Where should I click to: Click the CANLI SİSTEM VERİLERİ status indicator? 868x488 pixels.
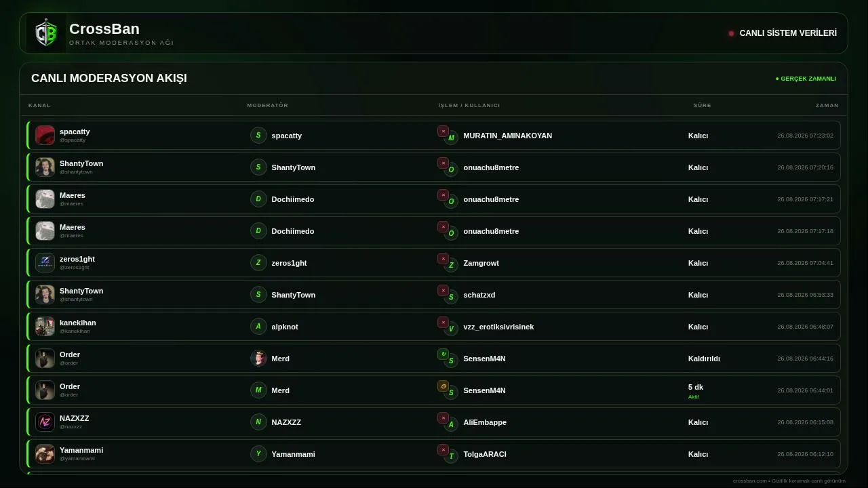783,33
